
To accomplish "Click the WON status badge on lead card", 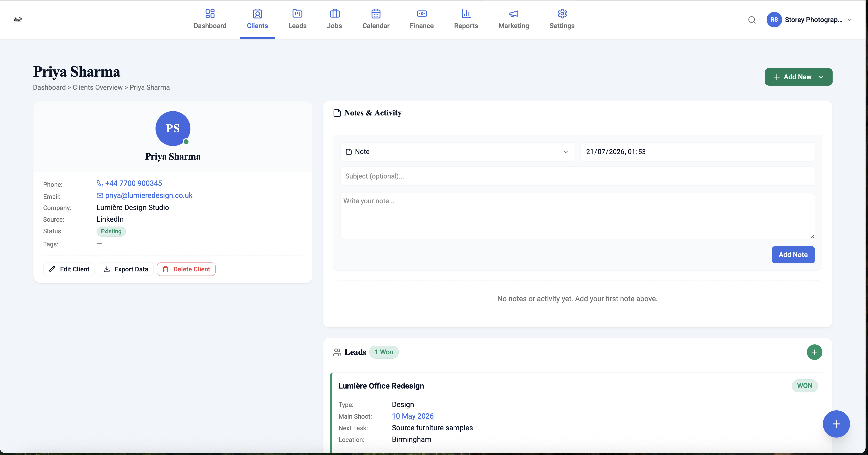I will tap(805, 386).
